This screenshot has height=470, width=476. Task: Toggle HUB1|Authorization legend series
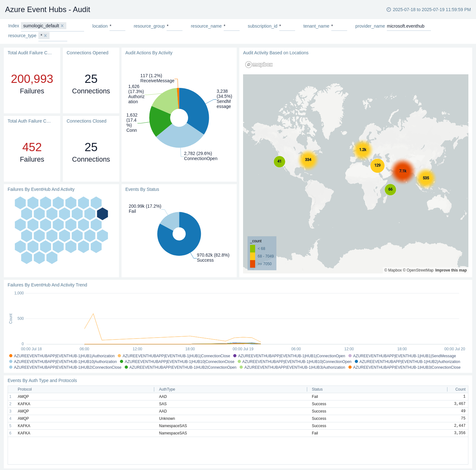pos(62,356)
